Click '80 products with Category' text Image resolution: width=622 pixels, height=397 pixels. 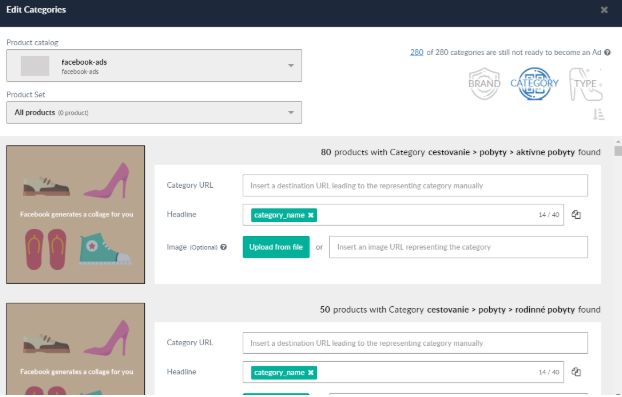tap(372, 152)
